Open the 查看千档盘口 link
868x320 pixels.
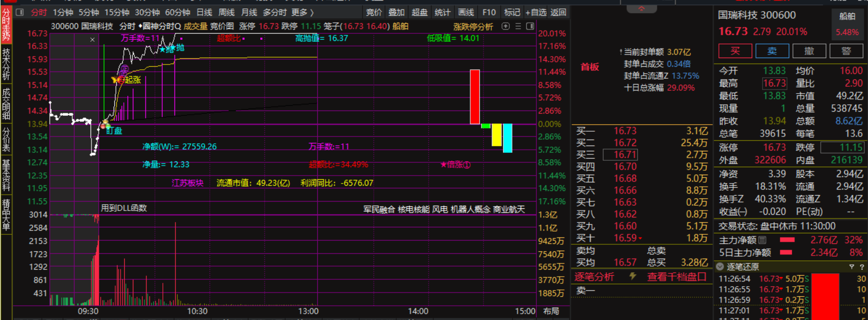[677, 277]
